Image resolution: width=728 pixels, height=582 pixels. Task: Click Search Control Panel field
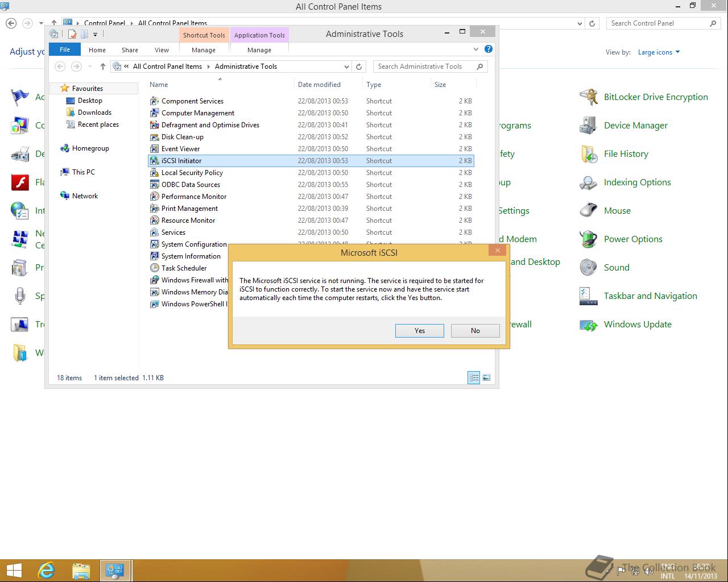coord(663,23)
